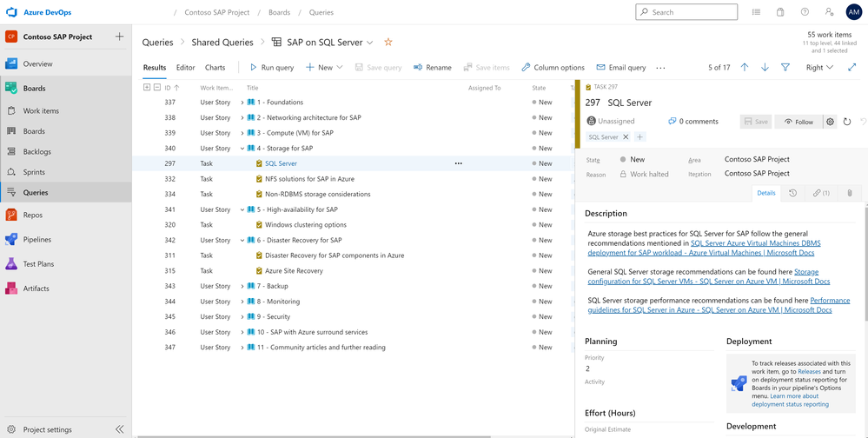The image size is (868, 438).
Task: Select the Azure Site Recovery task
Action: (x=294, y=271)
